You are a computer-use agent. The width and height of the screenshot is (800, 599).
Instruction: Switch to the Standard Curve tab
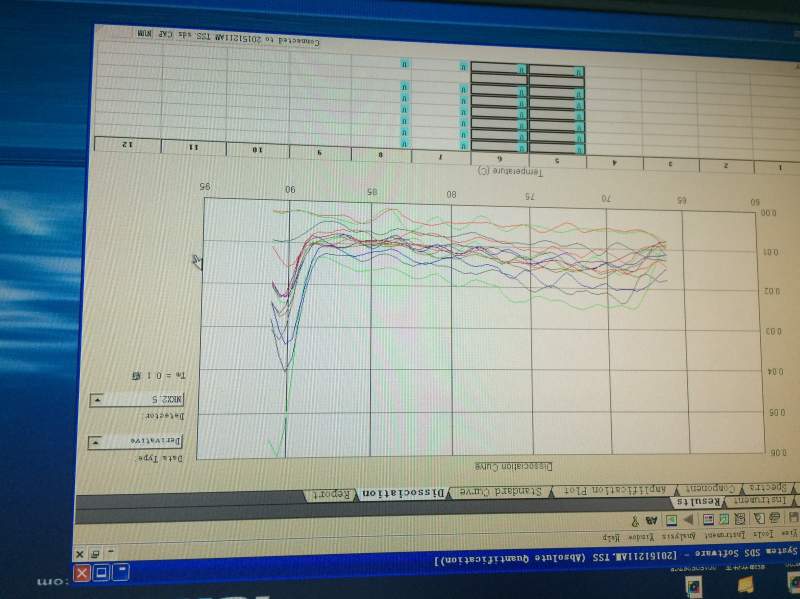tap(499, 492)
